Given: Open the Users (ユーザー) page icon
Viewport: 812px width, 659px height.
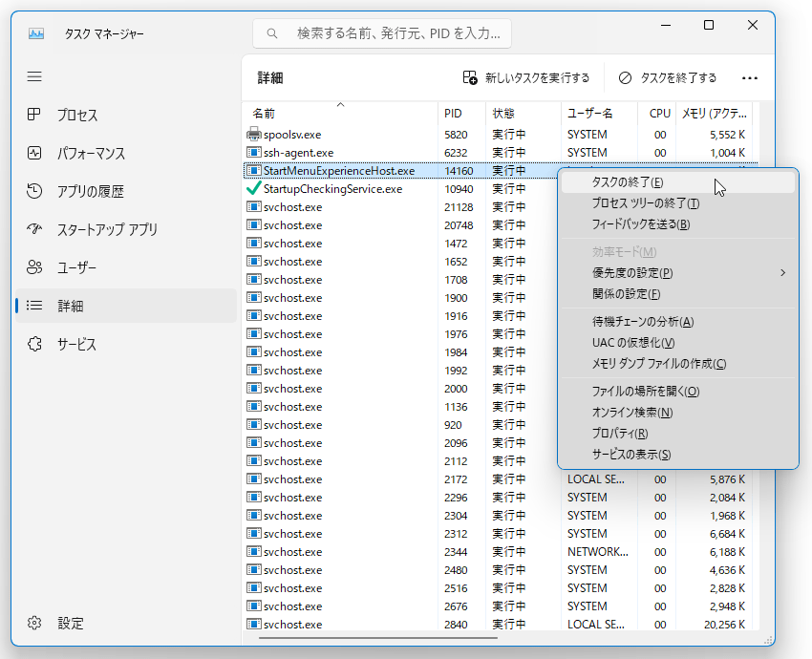Looking at the screenshot, I should click(x=34, y=267).
